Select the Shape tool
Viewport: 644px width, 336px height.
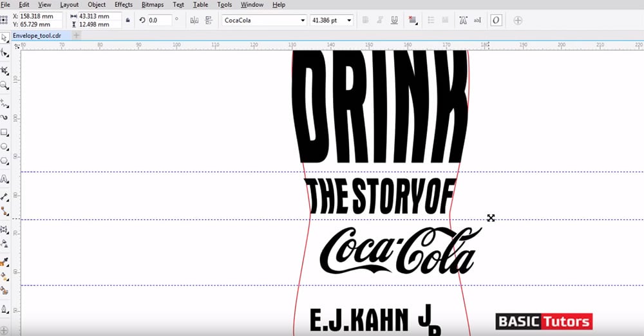5,53
